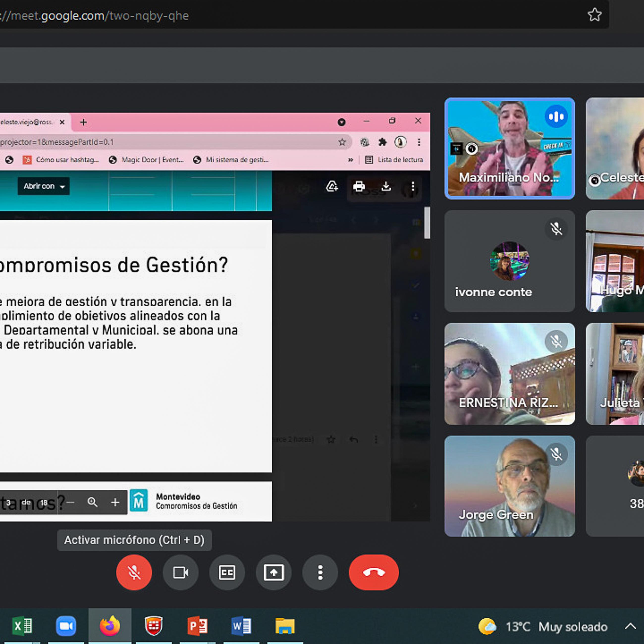
Task: Open the Abrir con dropdown
Action: pyautogui.click(x=44, y=186)
